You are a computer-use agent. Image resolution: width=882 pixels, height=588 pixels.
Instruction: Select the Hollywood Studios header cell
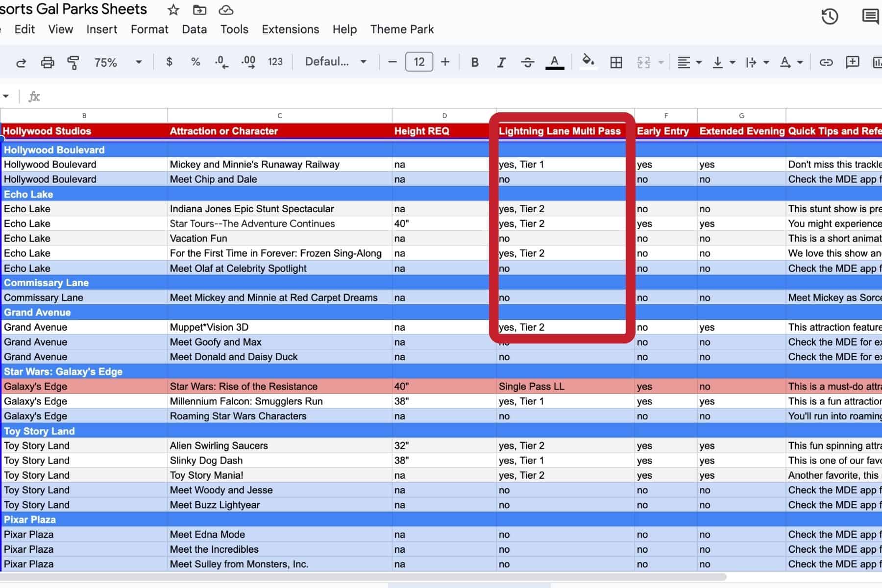[x=84, y=131]
